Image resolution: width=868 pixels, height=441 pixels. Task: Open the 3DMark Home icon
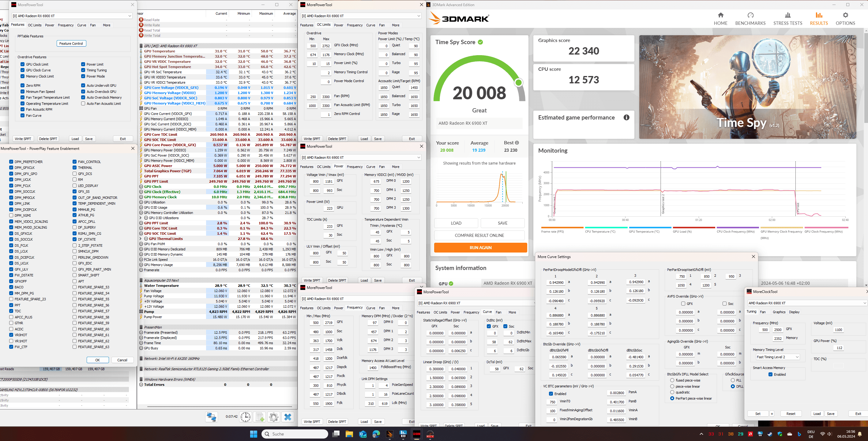pos(720,15)
